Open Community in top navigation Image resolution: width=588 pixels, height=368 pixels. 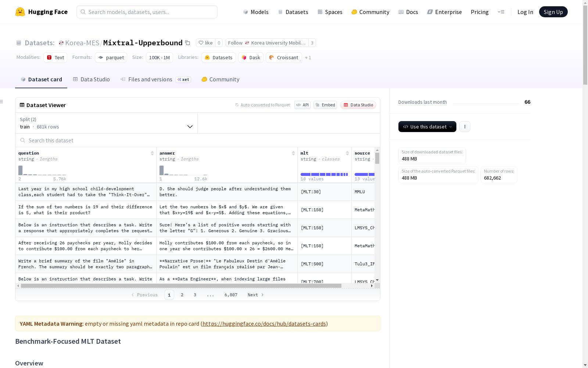pos(370,12)
